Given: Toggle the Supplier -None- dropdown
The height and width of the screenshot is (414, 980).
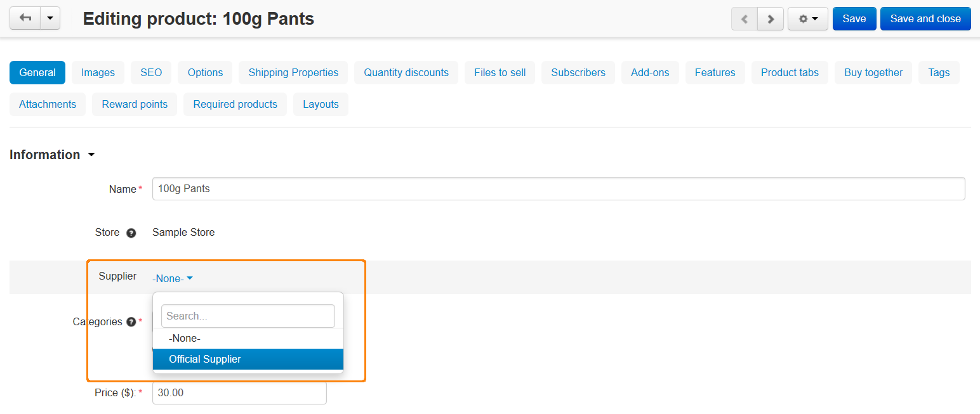Looking at the screenshot, I should click(x=172, y=278).
